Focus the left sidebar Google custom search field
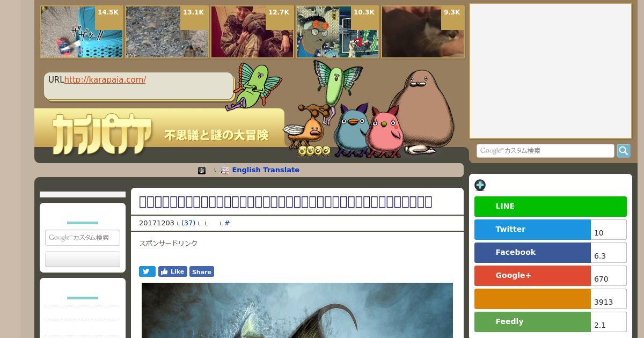 (x=83, y=238)
